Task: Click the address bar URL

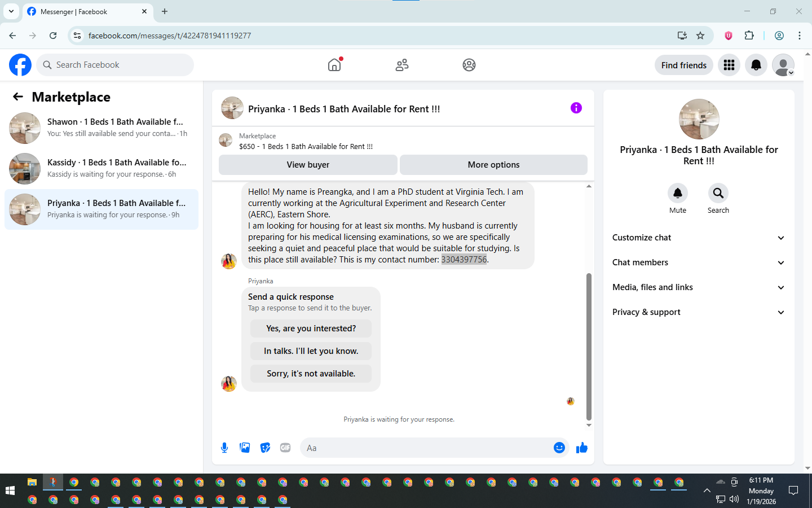Action: click(x=170, y=36)
